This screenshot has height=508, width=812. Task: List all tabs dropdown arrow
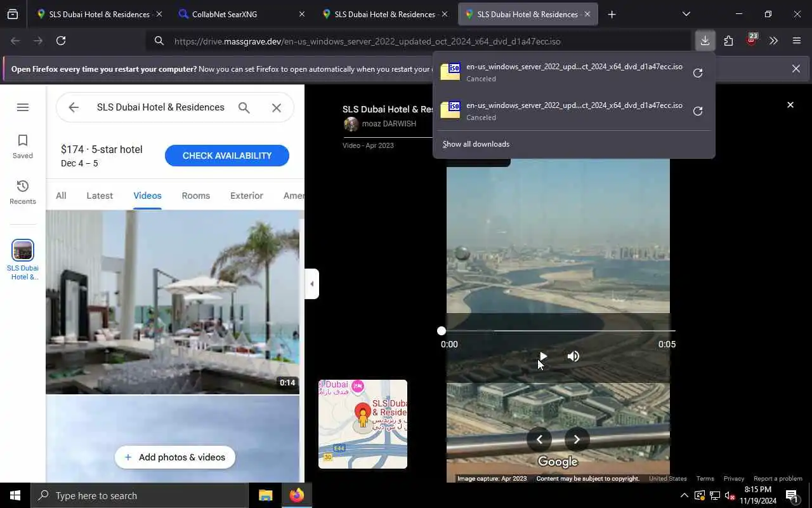[686, 14]
